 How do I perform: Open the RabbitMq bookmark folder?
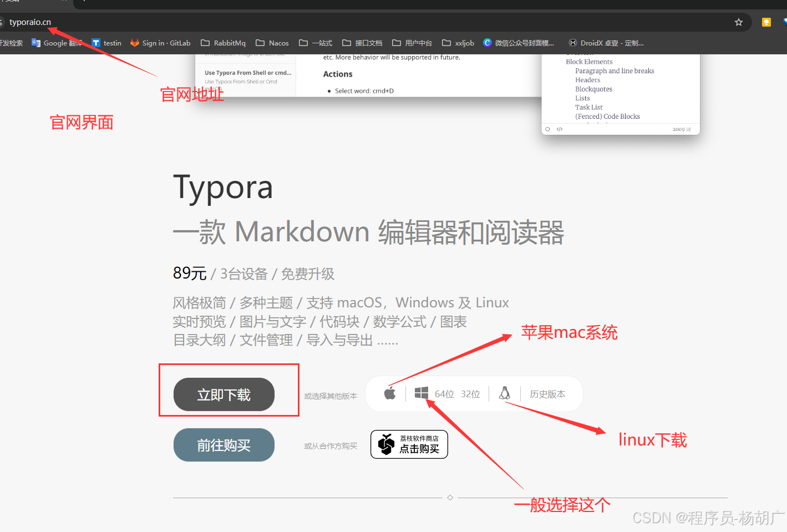pyautogui.click(x=223, y=43)
